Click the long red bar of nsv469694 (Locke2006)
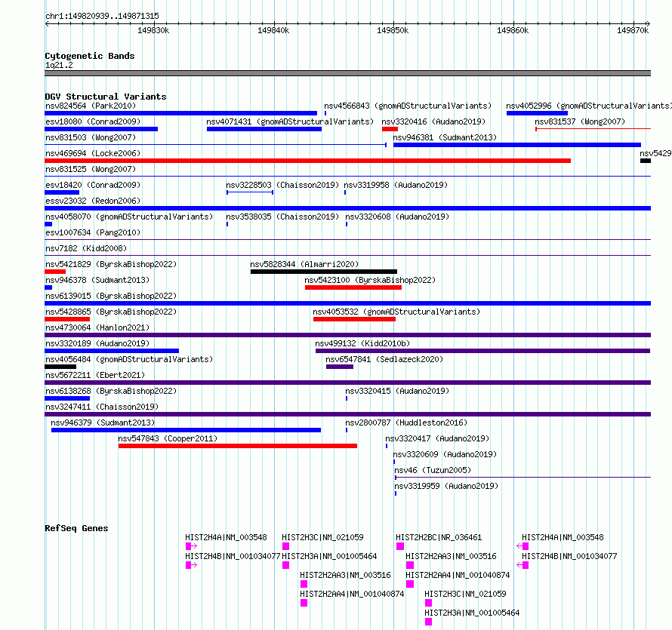Image resolution: width=672 pixels, height=630 pixels. [x=308, y=161]
